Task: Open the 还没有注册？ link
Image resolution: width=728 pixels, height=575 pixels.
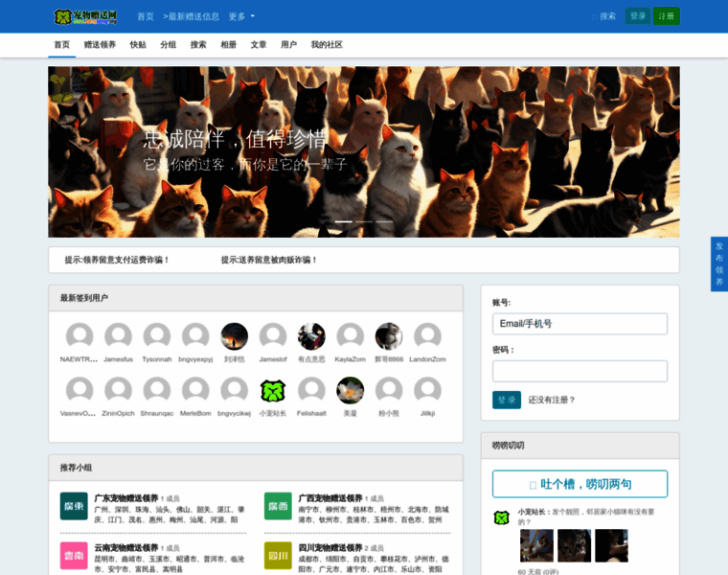Action: point(551,400)
